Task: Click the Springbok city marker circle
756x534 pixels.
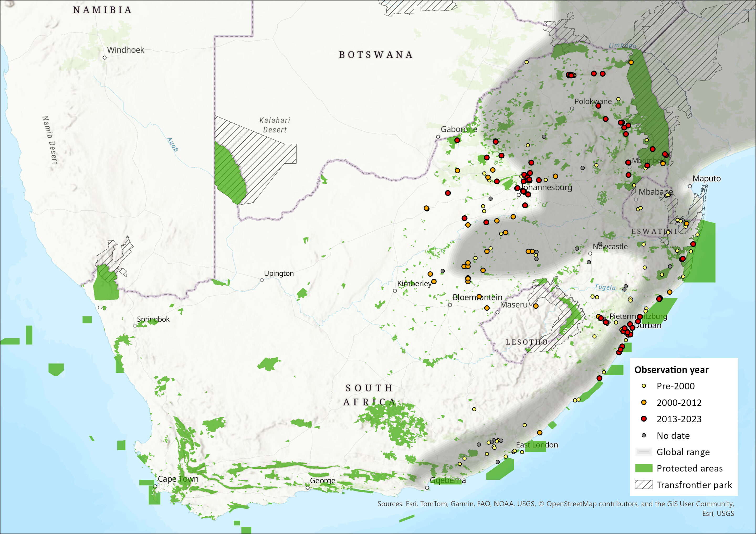Action: [135, 326]
